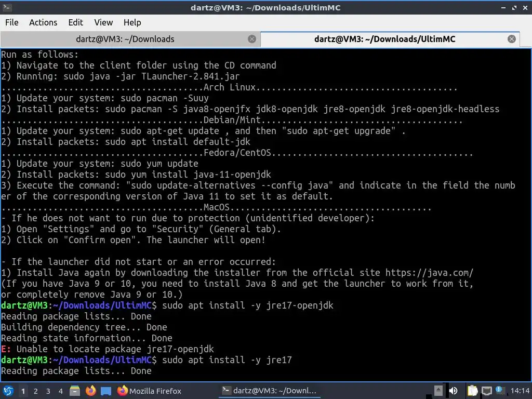Click the 14:14 clock
This screenshot has width=532, height=399.
pos(520,391)
